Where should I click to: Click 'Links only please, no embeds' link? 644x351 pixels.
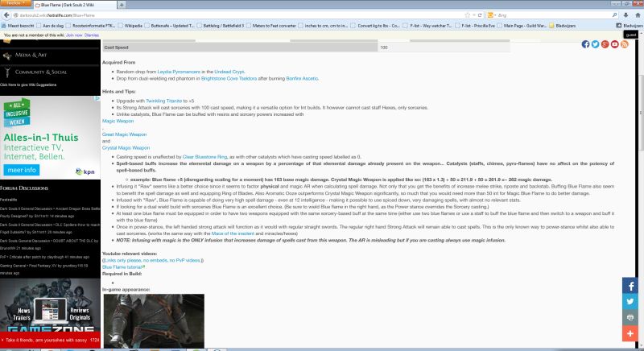(x=152, y=260)
